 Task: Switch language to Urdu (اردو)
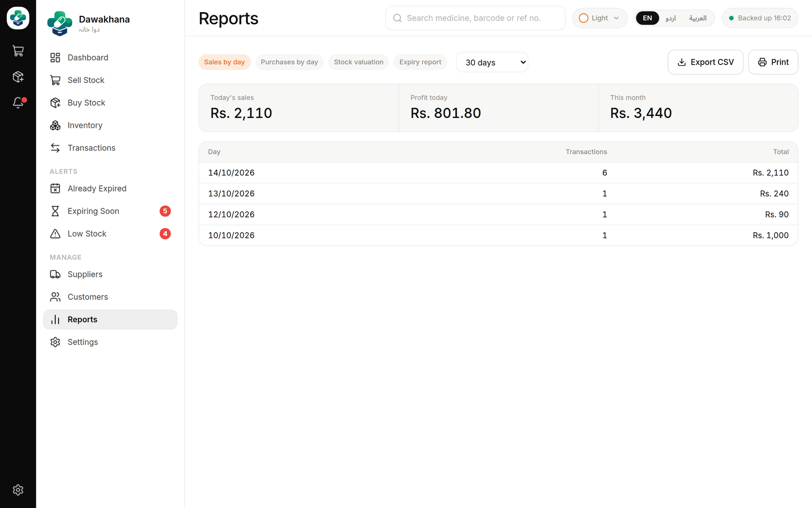[670, 18]
